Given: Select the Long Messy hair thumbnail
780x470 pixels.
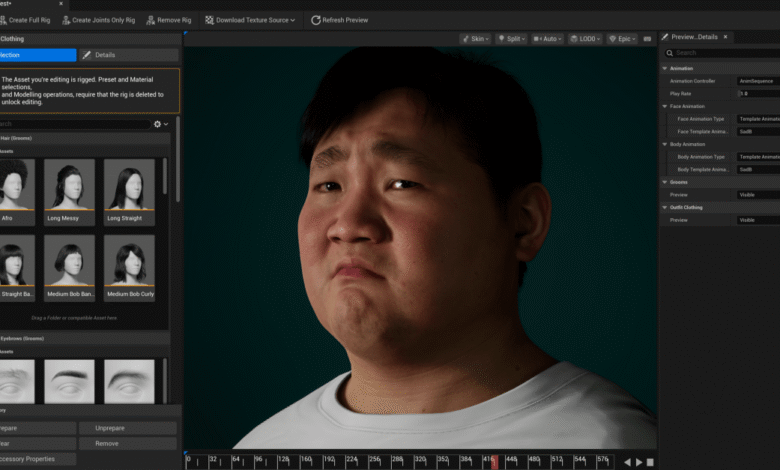Looking at the screenshot, I should pos(69,191).
